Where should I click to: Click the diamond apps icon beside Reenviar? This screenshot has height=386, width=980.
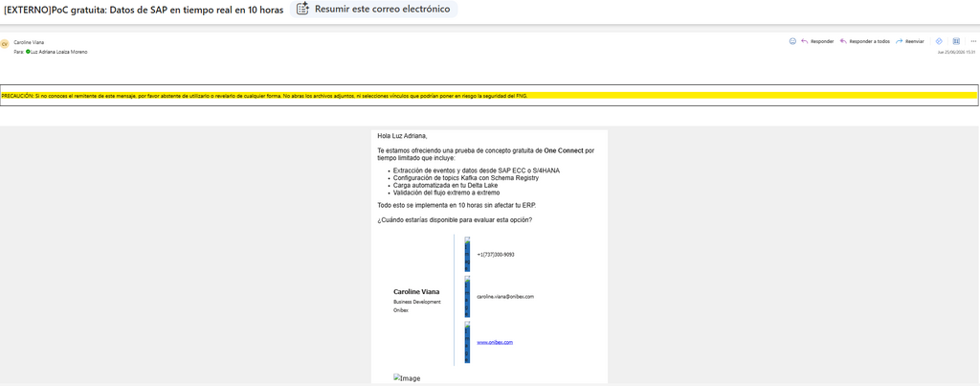[939, 41]
